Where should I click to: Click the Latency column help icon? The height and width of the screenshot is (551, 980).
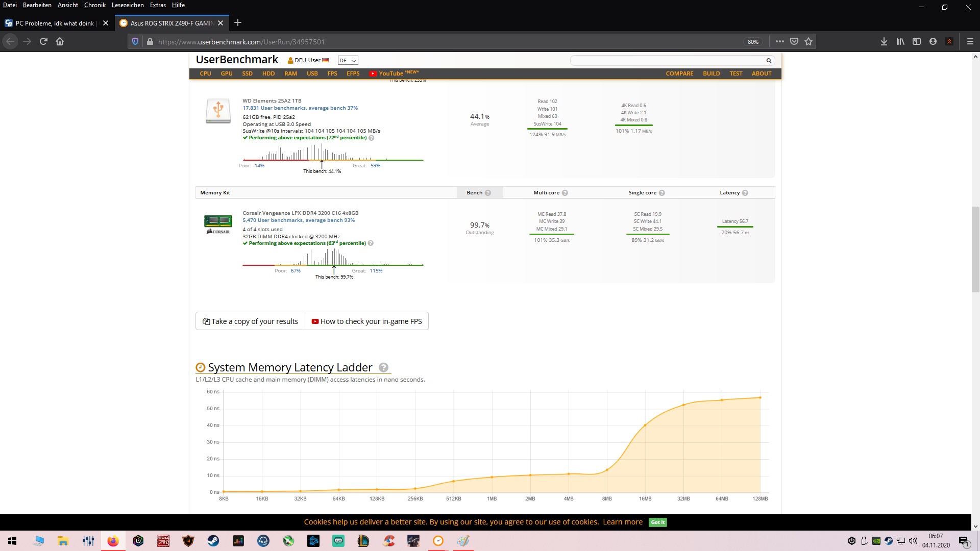click(745, 193)
